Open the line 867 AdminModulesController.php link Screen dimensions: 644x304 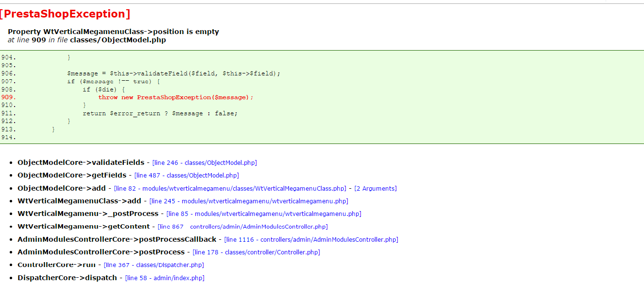pyautogui.click(x=243, y=227)
